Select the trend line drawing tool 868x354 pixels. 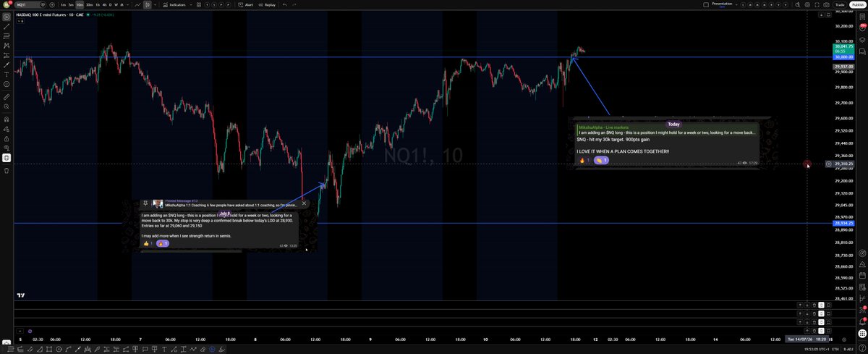[6, 25]
